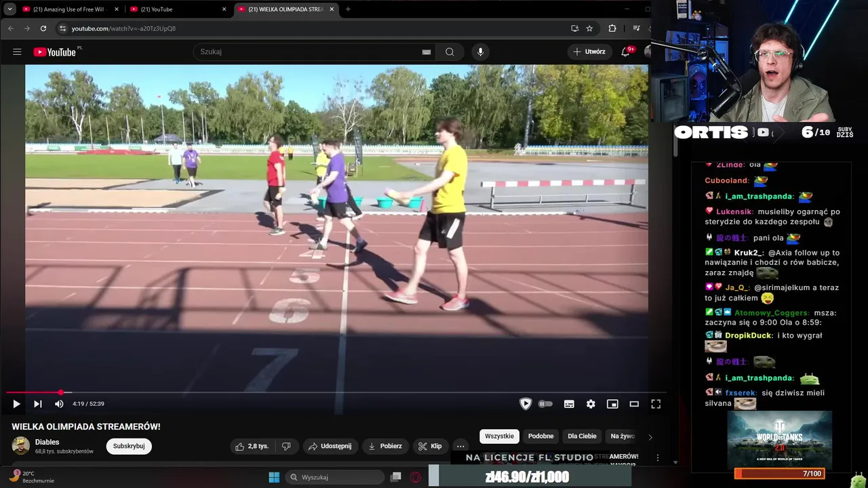Open browser extensions puzzle icon
868x488 pixels.
pyautogui.click(x=612, y=28)
